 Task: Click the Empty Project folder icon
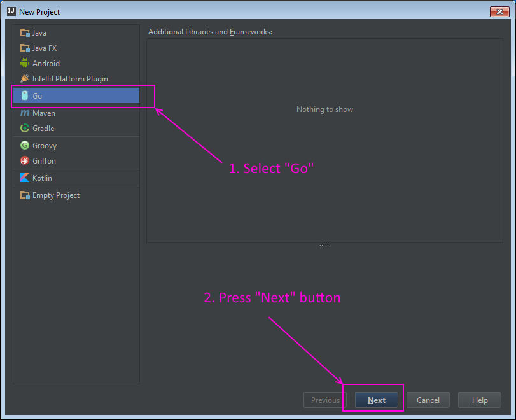pyautogui.click(x=25, y=195)
